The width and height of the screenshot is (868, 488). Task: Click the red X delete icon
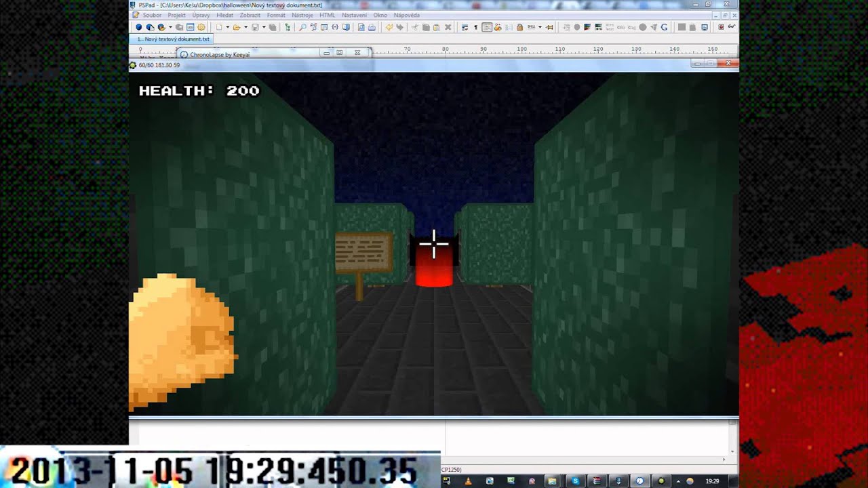click(448, 27)
